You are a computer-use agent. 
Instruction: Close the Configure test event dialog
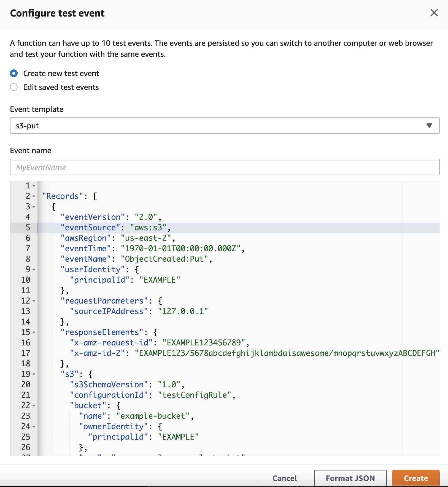(434, 13)
